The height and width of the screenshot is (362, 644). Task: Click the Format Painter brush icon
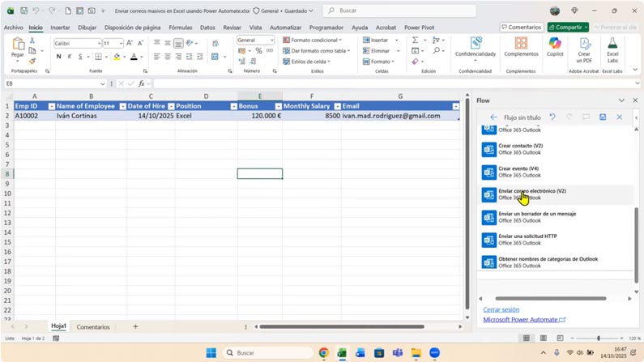pos(32,62)
